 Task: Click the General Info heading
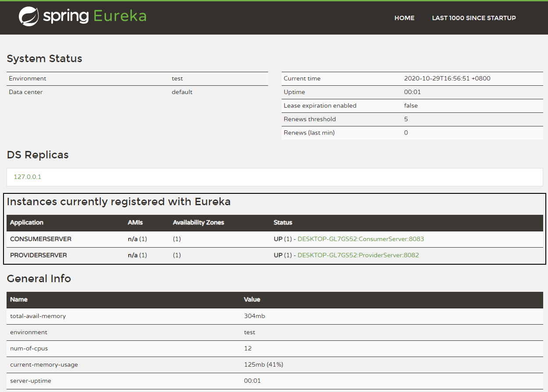[39, 279]
